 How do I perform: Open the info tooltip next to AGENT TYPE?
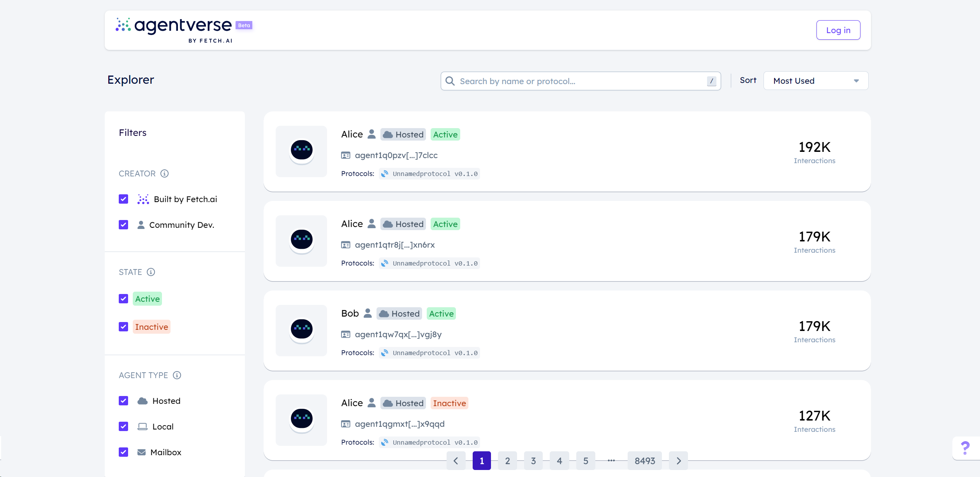pyautogui.click(x=177, y=375)
